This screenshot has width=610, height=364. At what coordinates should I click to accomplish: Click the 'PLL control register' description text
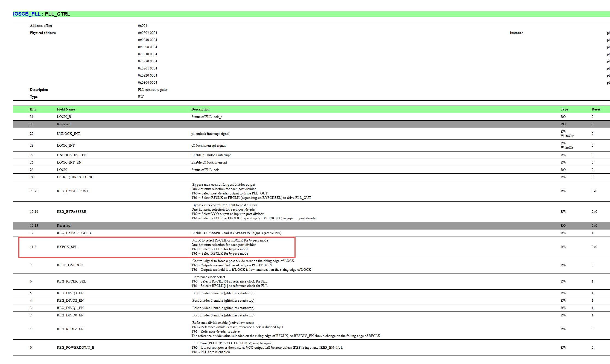[x=153, y=90]
